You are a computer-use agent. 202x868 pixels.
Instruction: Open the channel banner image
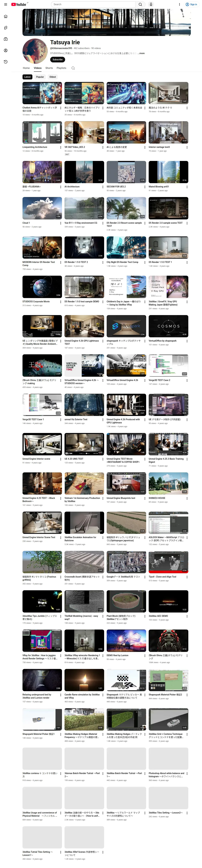pos(107,22)
